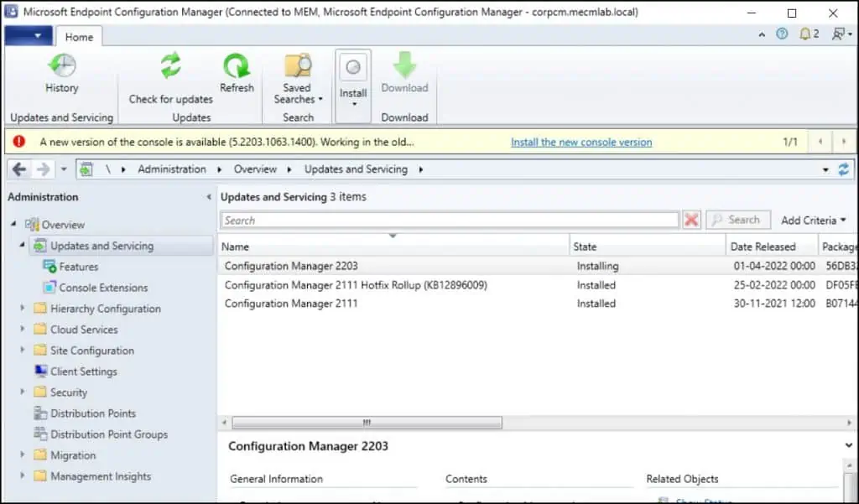Select the Features node icon
Viewport: 859px width, 504px height.
[x=49, y=267]
